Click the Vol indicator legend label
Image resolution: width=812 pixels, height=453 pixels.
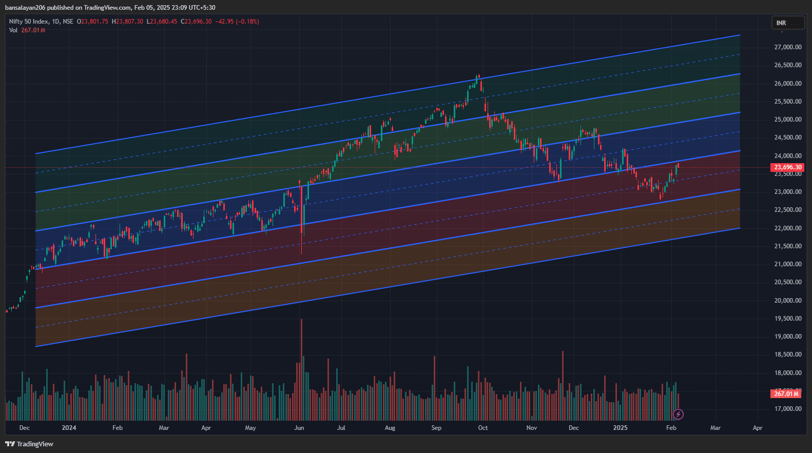[13, 31]
